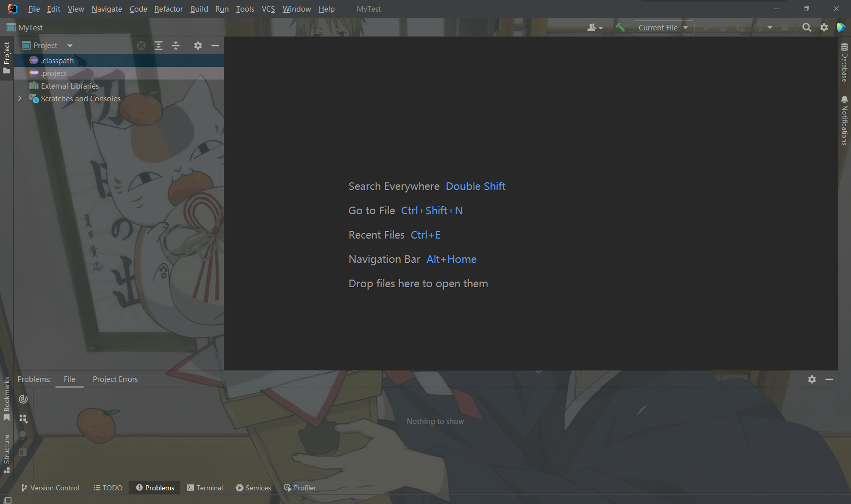Screen dimensions: 851x504
Task: Switch to the File tab in Problems
Action: click(x=69, y=379)
